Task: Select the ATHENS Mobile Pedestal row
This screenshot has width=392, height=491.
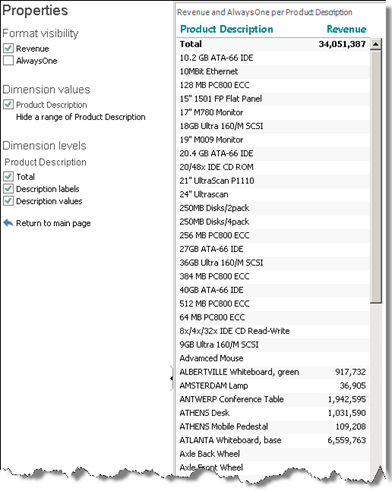Action: point(273,427)
